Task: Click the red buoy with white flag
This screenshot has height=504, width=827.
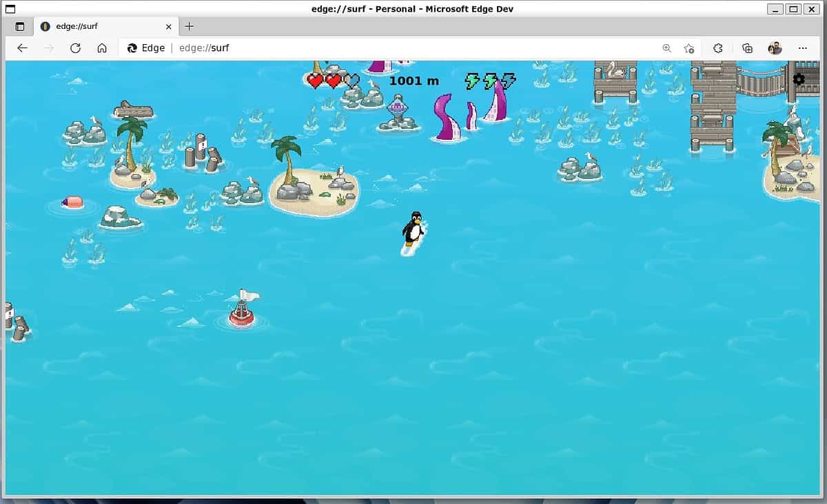Action: [x=242, y=310]
